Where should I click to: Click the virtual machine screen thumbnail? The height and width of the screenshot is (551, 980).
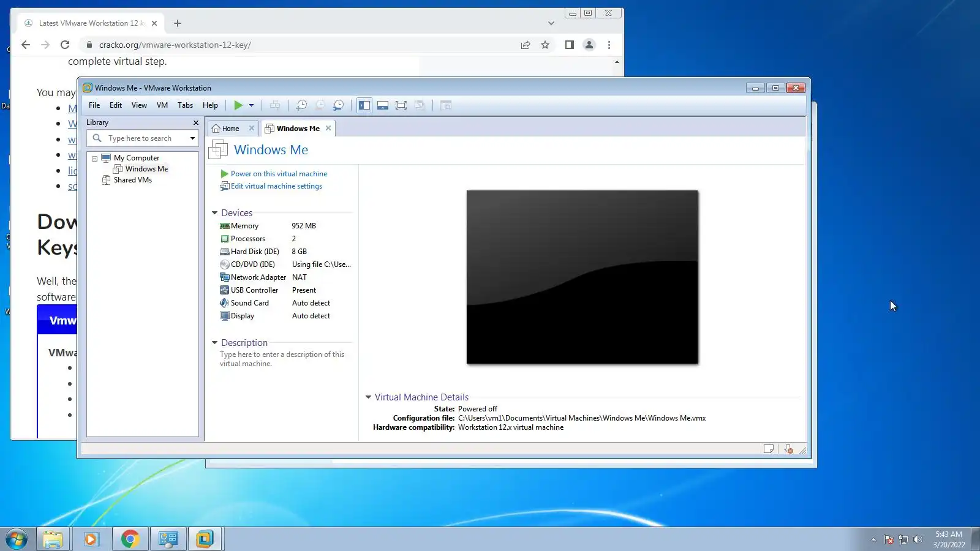[x=582, y=277]
